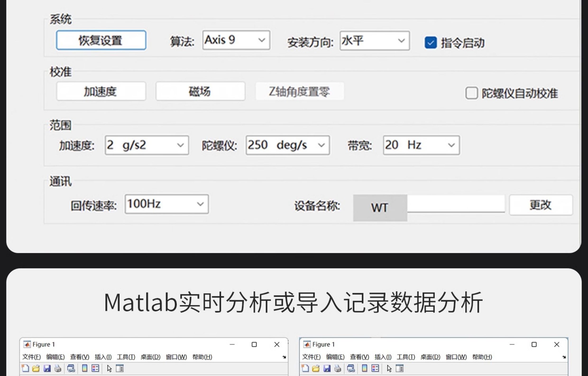The image size is (588, 376).
Task: Click Insert Legend icon in right Figure toolbar
Action: point(375,368)
